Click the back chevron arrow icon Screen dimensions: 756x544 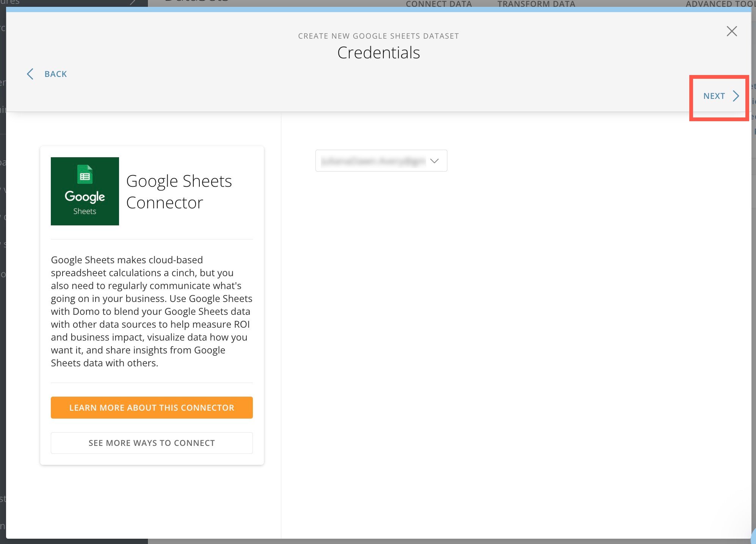[x=30, y=74]
